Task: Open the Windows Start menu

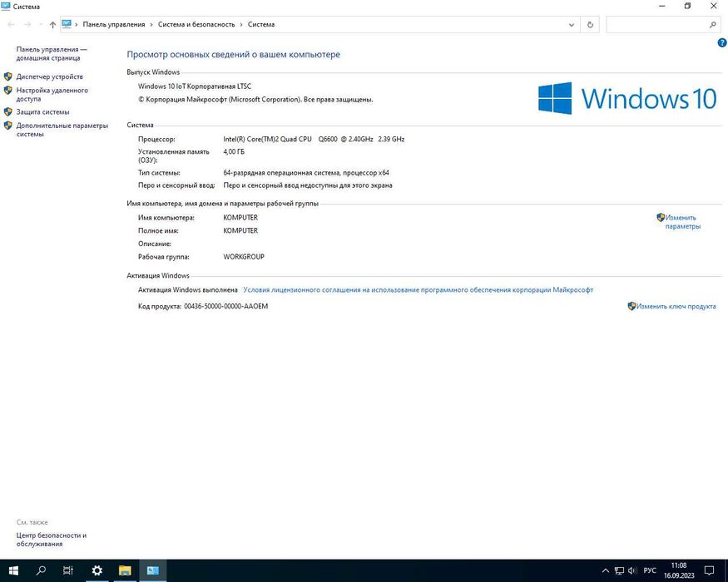Action: tap(13, 570)
